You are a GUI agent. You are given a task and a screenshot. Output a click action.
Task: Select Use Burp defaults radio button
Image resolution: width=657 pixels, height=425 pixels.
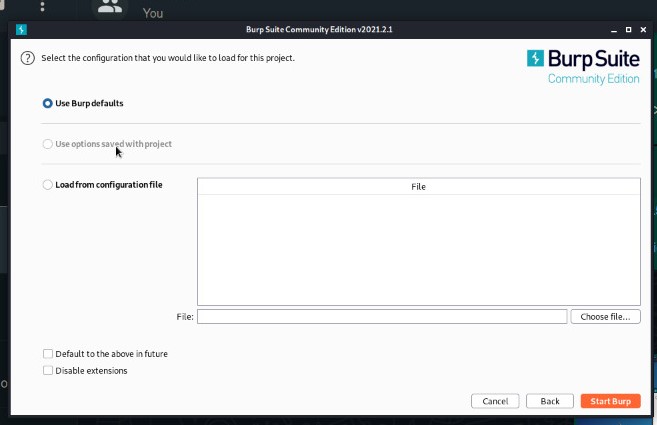[48, 103]
